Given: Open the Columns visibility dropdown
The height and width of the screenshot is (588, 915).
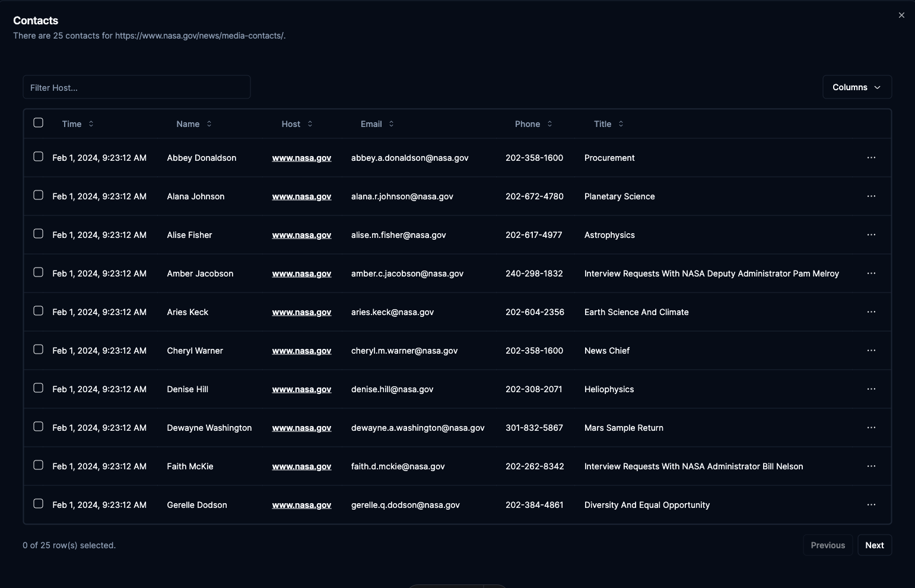Looking at the screenshot, I should coord(856,87).
